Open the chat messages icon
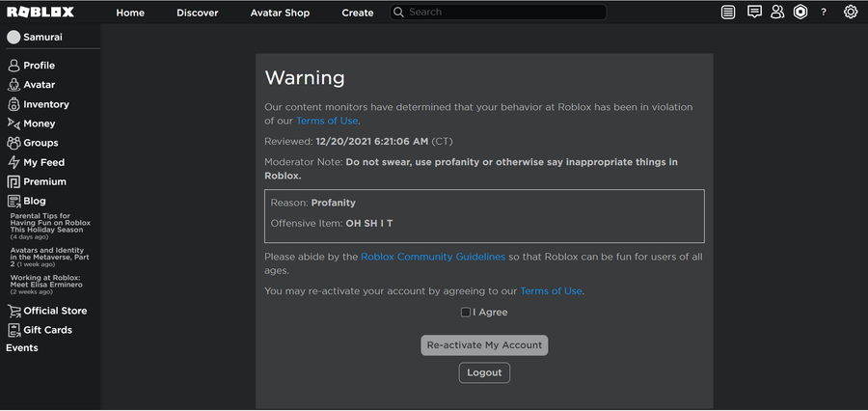This screenshot has width=868, height=411. point(753,13)
